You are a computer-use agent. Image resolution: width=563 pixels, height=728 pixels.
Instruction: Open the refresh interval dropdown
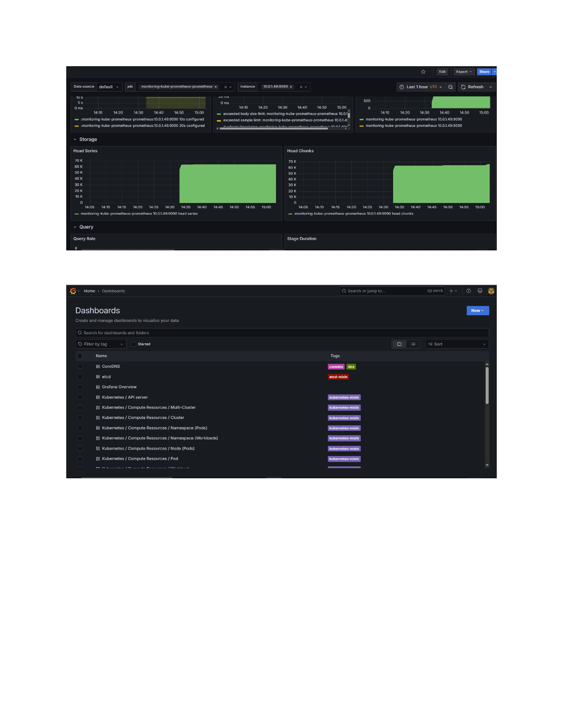click(491, 87)
